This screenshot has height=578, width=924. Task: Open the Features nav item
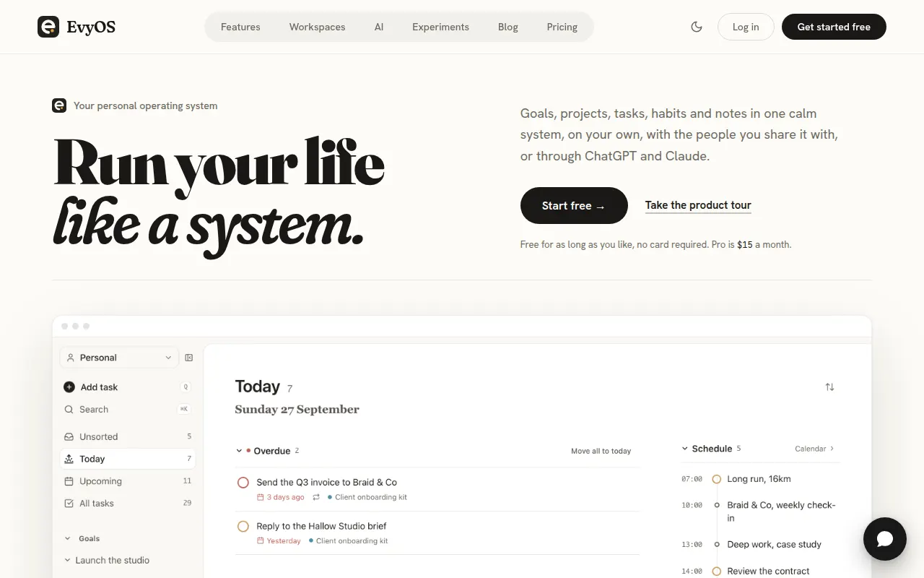[x=240, y=27]
